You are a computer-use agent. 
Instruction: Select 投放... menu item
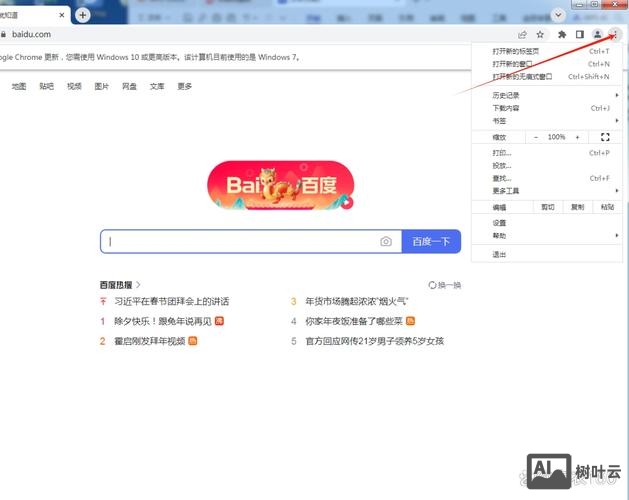(x=547, y=165)
